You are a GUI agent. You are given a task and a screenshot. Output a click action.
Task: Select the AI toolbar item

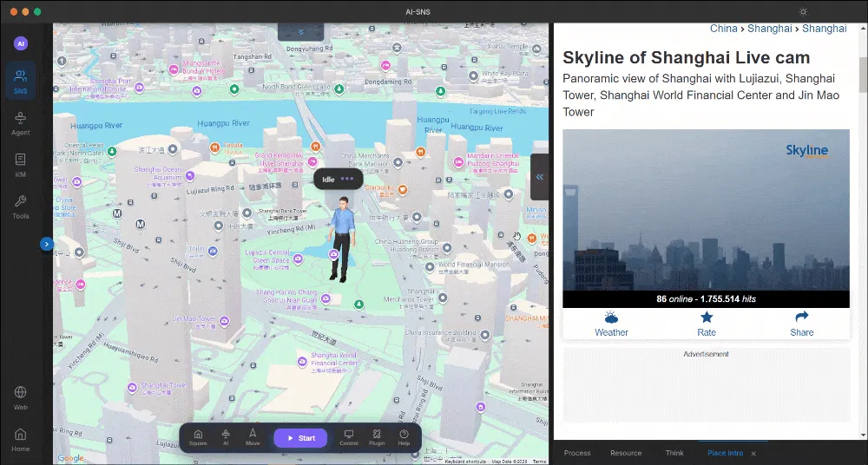point(226,437)
